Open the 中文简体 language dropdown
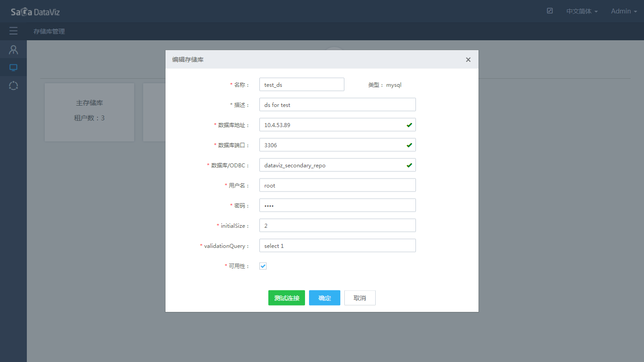 [582, 11]
